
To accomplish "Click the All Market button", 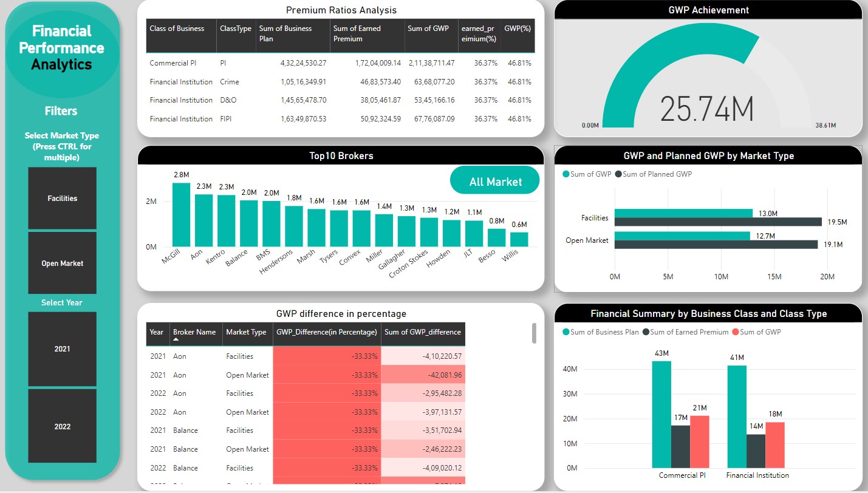I will [x=495, y=182].
